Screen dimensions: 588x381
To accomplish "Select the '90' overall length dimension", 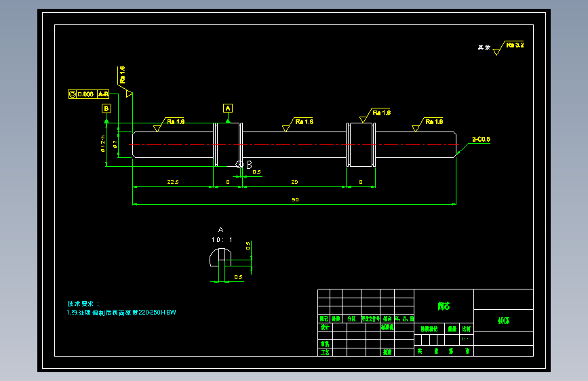I will [296, 199].
